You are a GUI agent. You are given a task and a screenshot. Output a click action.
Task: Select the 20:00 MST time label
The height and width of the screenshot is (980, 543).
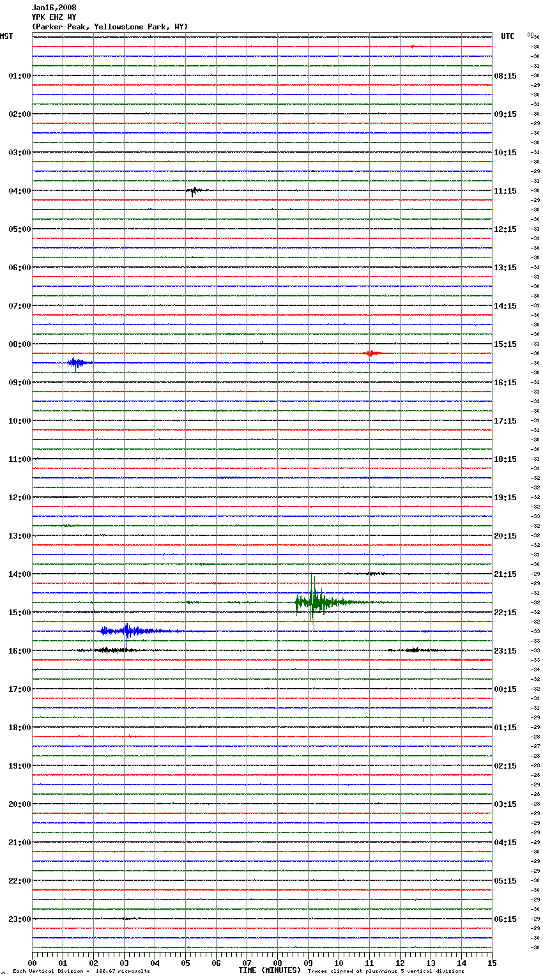tap(20, 804)
